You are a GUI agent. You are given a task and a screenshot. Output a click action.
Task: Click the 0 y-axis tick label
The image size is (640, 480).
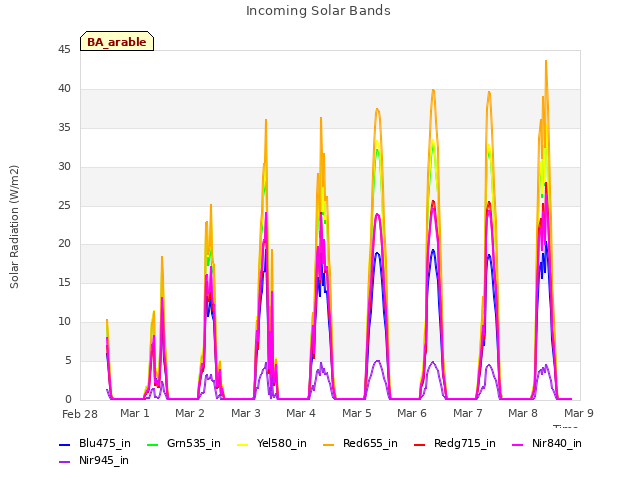(x=68, y=399)
